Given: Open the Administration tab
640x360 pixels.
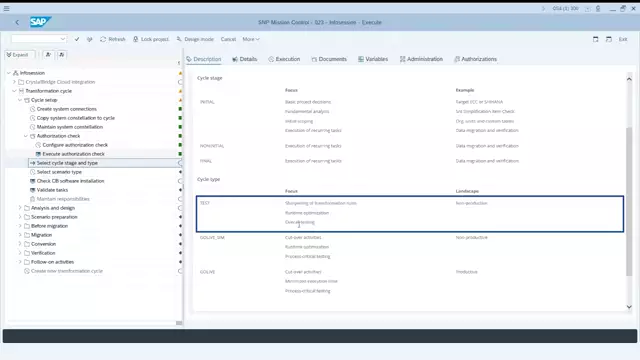Looking at the screenshot, I should (421, 59).
